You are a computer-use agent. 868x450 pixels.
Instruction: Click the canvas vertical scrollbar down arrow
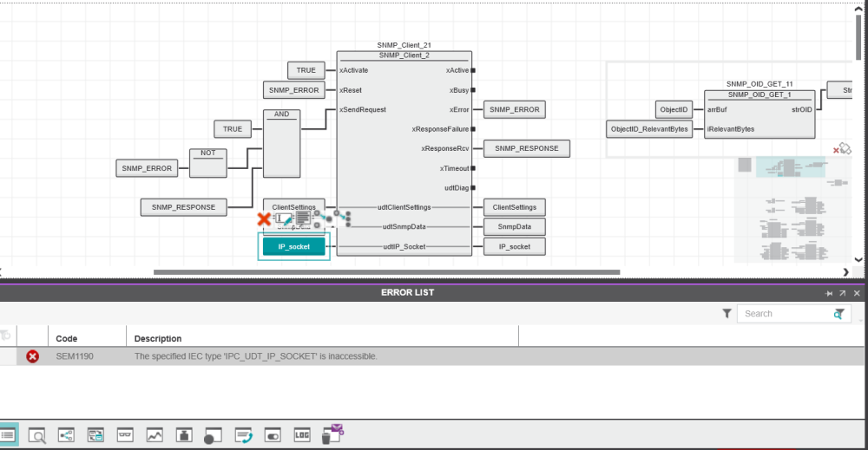(858, 259)
